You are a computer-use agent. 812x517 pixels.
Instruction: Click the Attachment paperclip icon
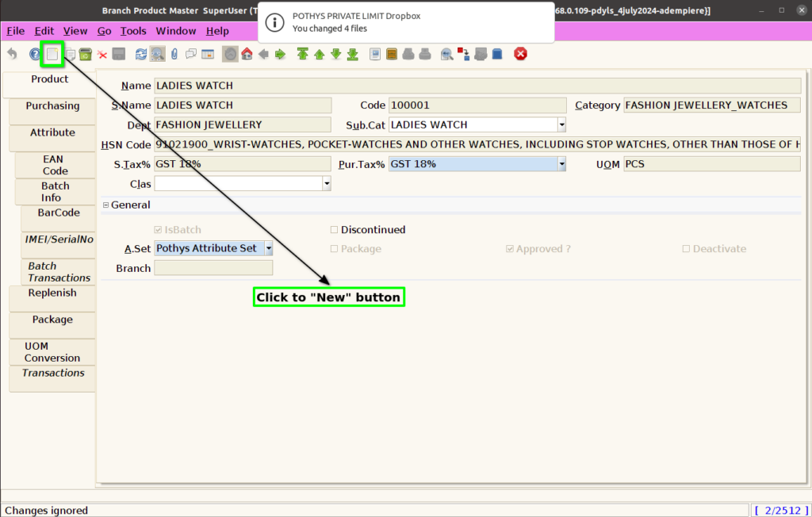[x=174, y=54]
